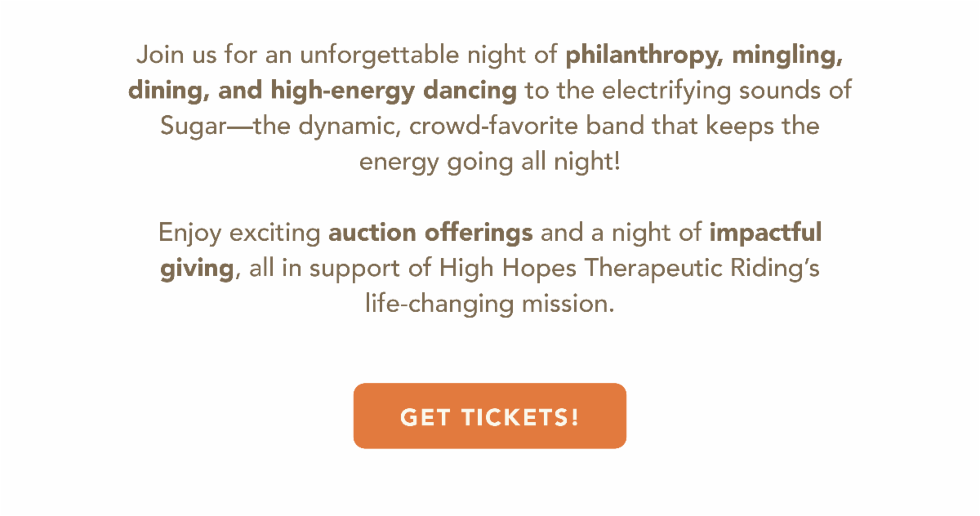
Task: Click the "energy going all night!" line
Action: (x=489, y=162)
